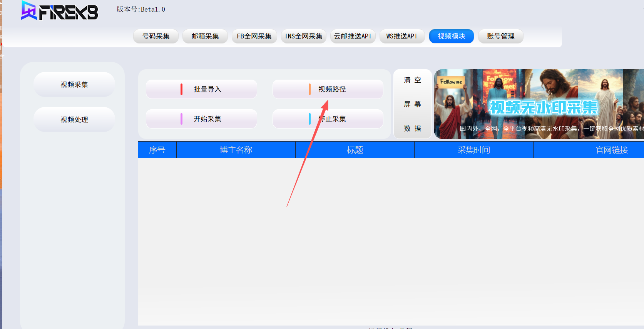The height and width of the screenshot is (329, 644).
Task: Go to the 云邮推送API tab
Action: pos(353,36)
